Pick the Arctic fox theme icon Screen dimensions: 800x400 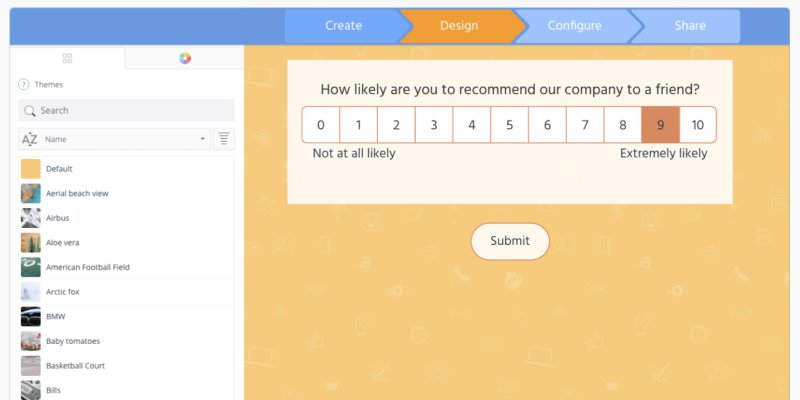point(31,292)
